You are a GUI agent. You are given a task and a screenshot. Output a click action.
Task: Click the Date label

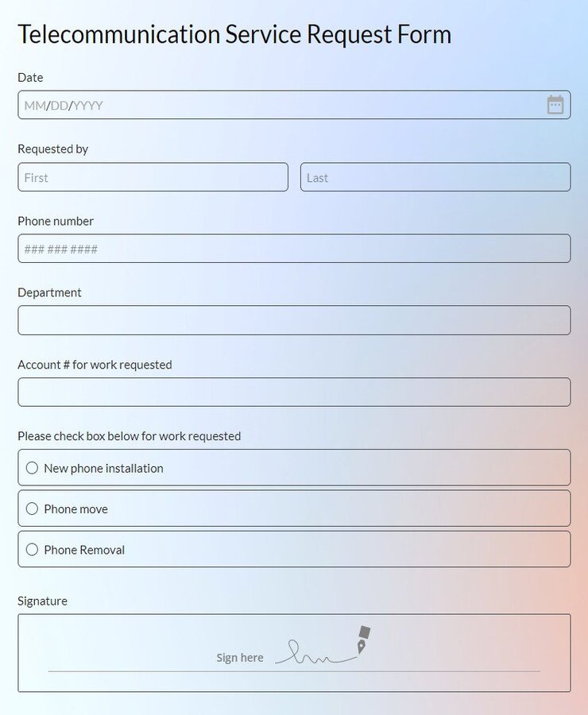tap(30, 78)
